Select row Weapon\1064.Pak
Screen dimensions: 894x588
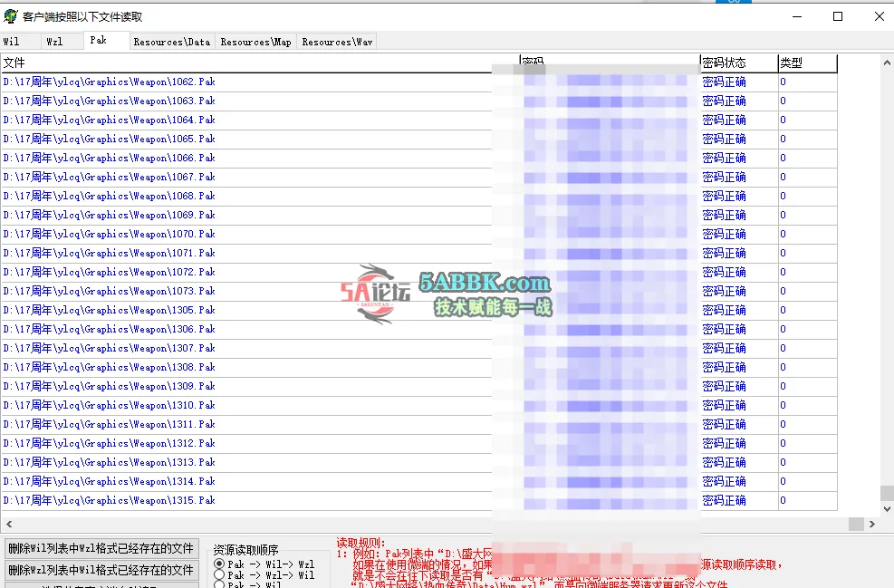click(419, 120)
